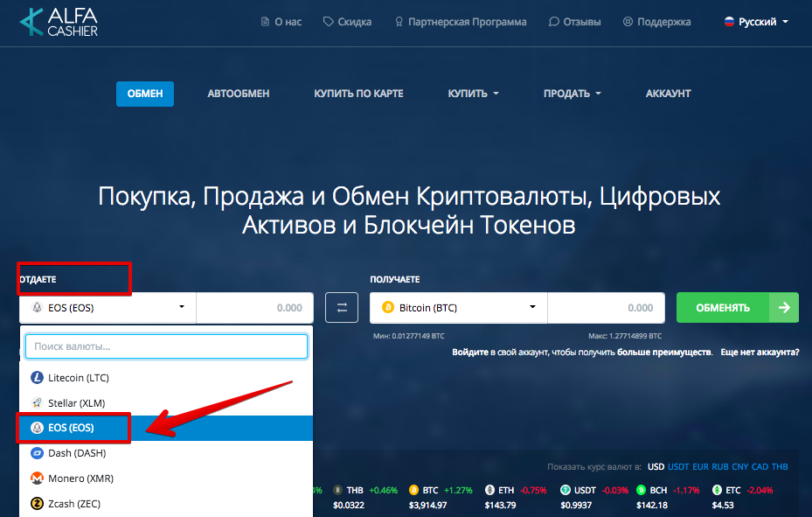Show rates in CNY

pos(740,467)
